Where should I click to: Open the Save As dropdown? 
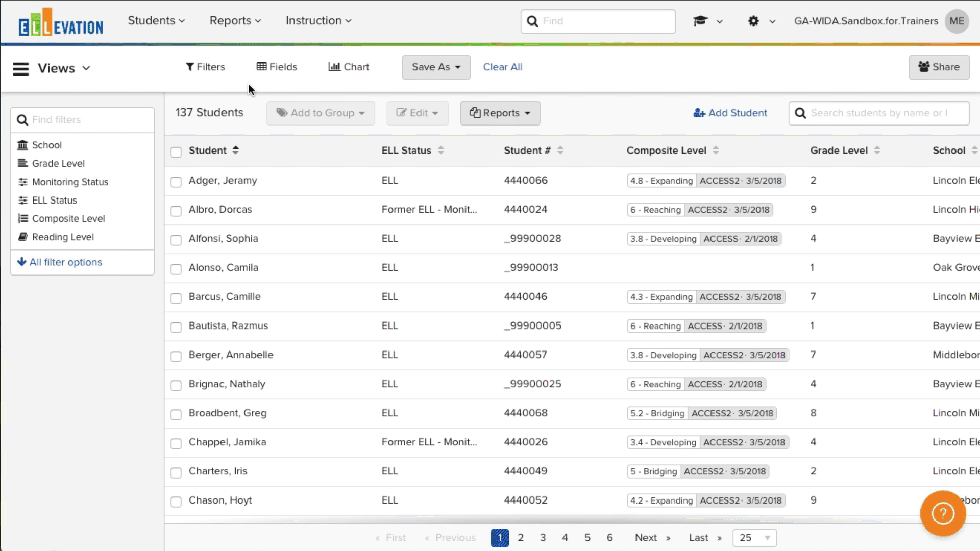click(x=436, y=67)
